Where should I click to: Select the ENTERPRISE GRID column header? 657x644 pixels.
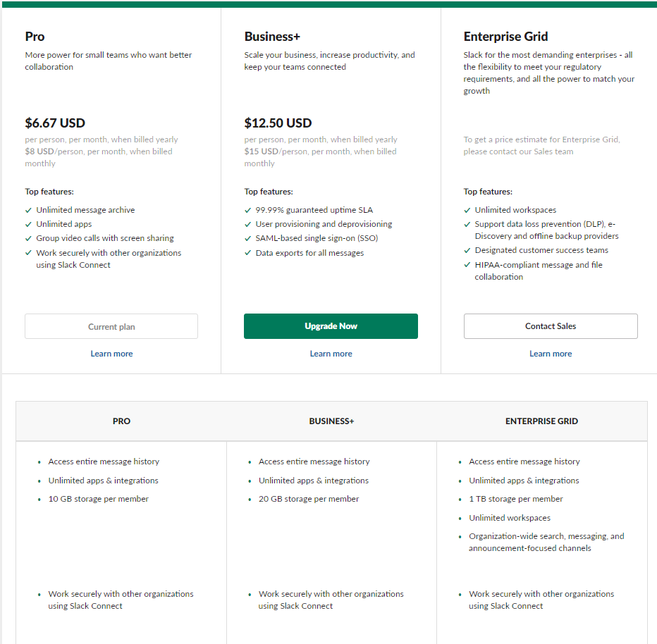coord(541,421)
